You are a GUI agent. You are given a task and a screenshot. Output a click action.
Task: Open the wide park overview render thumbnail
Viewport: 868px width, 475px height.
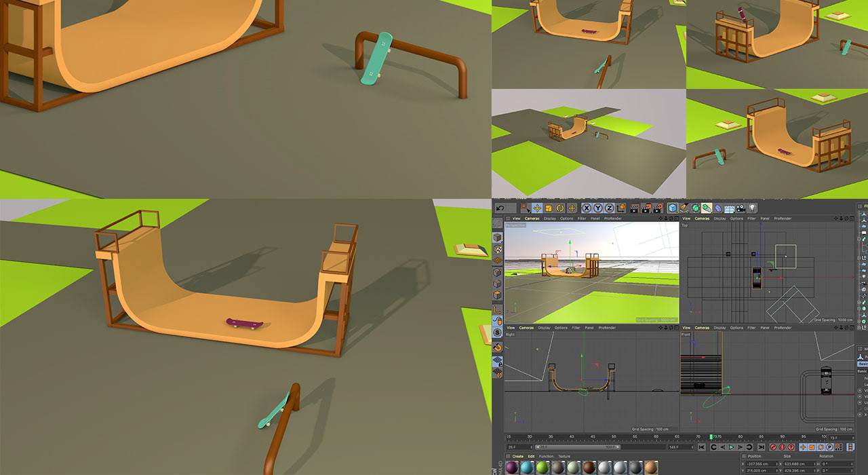[589, 143]
